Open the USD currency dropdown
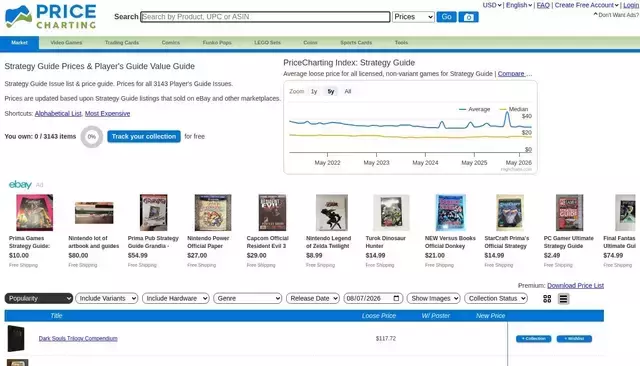The image size is (640, 366). (x=491, y=5)
